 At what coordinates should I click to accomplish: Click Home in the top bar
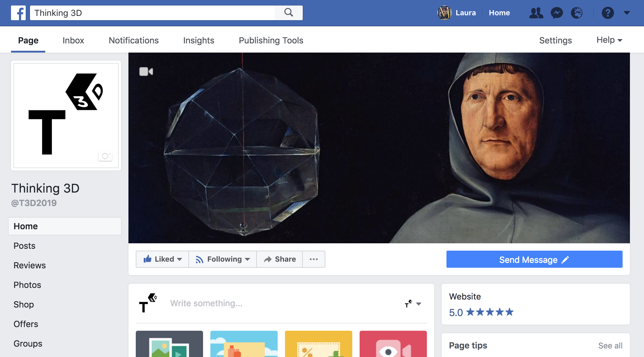499,13
